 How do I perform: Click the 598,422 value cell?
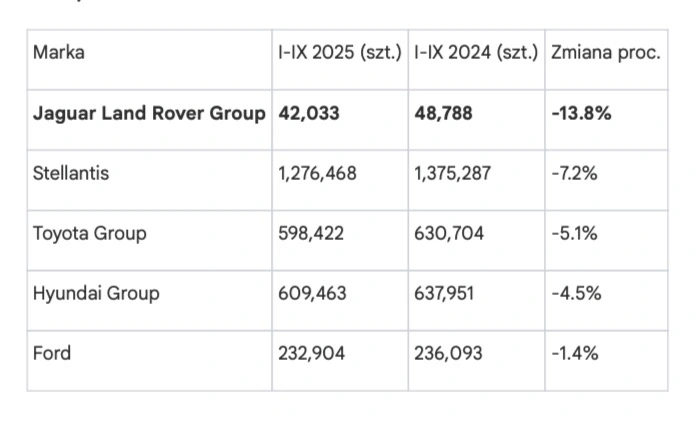312,233
